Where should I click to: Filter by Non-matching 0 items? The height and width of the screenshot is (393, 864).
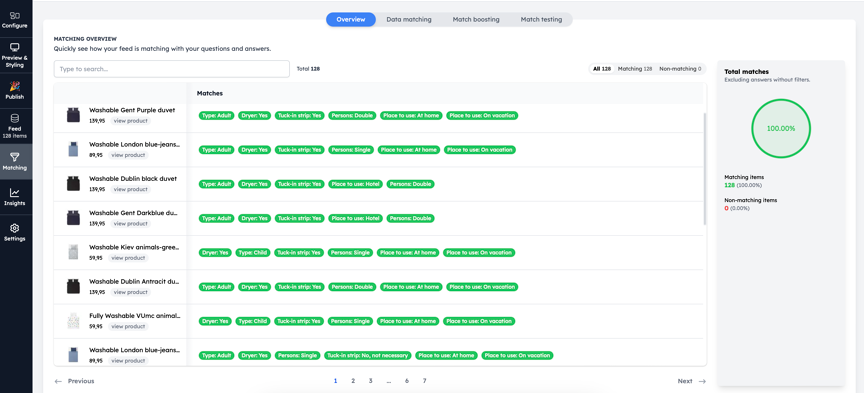click(680, 69)
